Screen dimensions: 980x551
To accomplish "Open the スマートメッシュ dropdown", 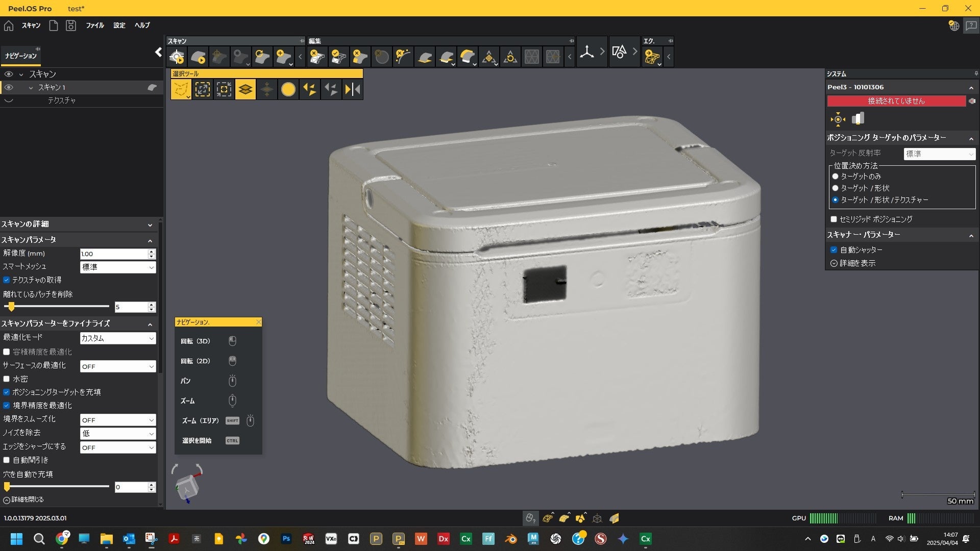I will [118, 267].
